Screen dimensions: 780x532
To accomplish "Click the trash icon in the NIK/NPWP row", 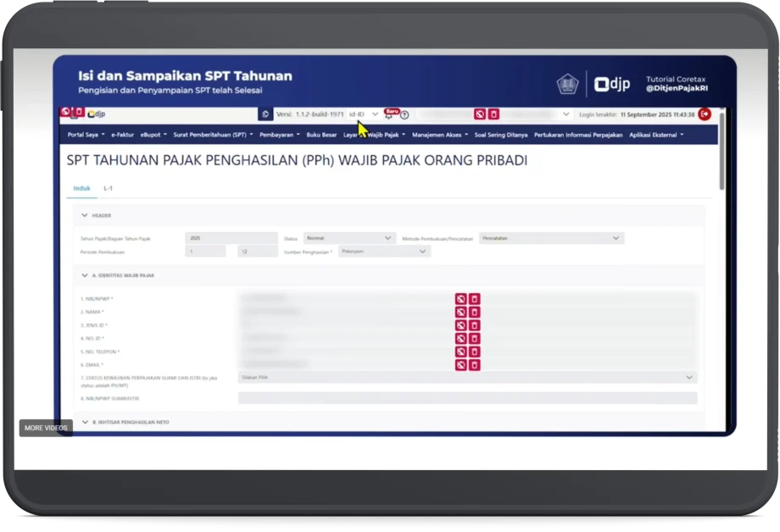I will pos(475,299).
